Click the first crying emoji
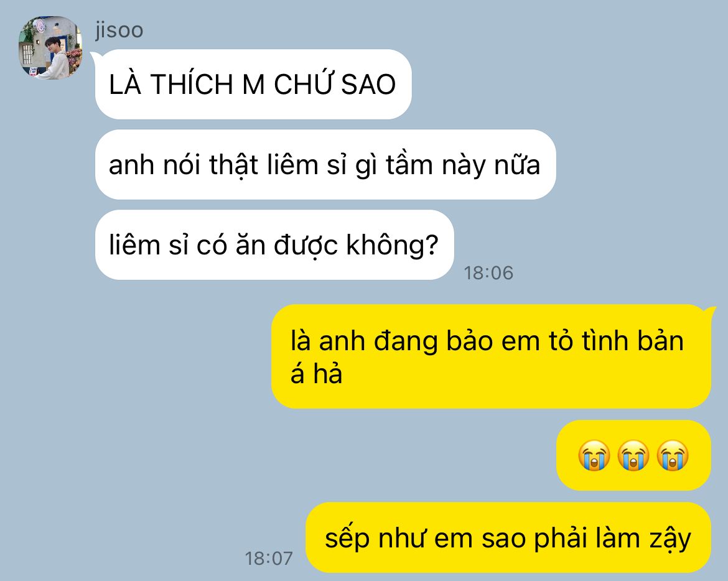This screenshot has height=581, width=728. pyautogui.click(x=594, y=455)
